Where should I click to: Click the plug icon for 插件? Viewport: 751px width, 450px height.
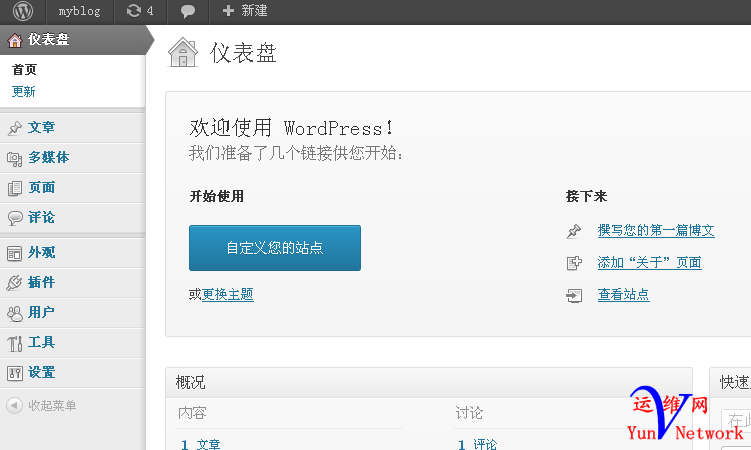(x=14, y=283)
